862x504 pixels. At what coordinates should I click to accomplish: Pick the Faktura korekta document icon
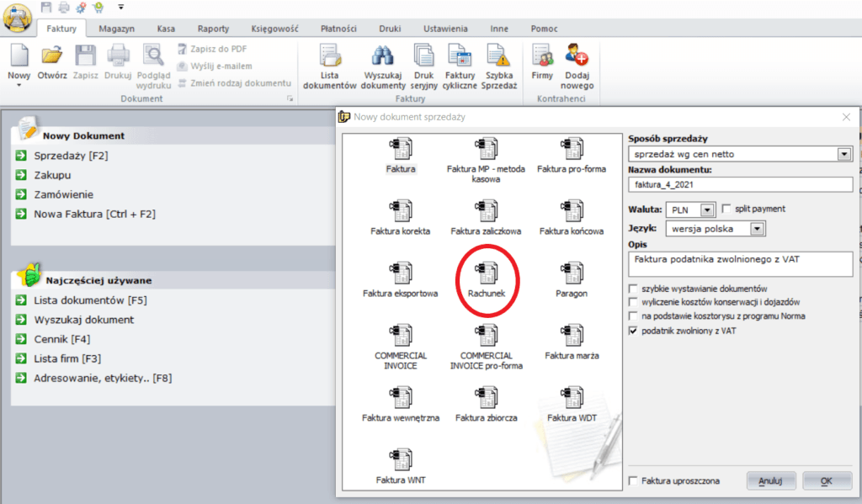400,212
